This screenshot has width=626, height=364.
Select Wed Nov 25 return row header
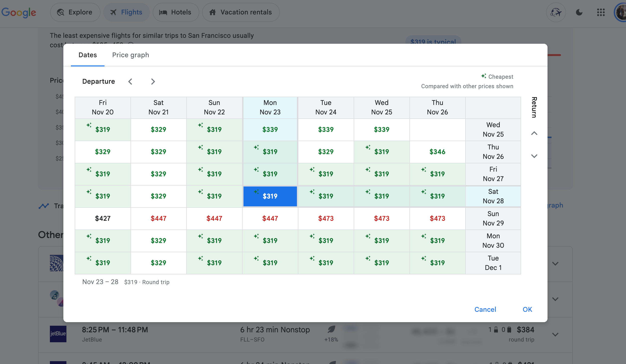click(493, 130)
